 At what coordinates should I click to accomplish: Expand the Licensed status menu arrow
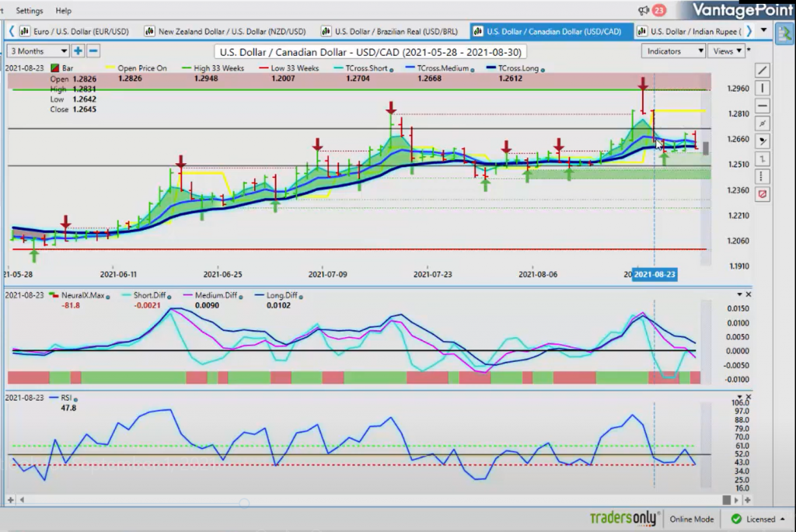[x=782, y=519]
